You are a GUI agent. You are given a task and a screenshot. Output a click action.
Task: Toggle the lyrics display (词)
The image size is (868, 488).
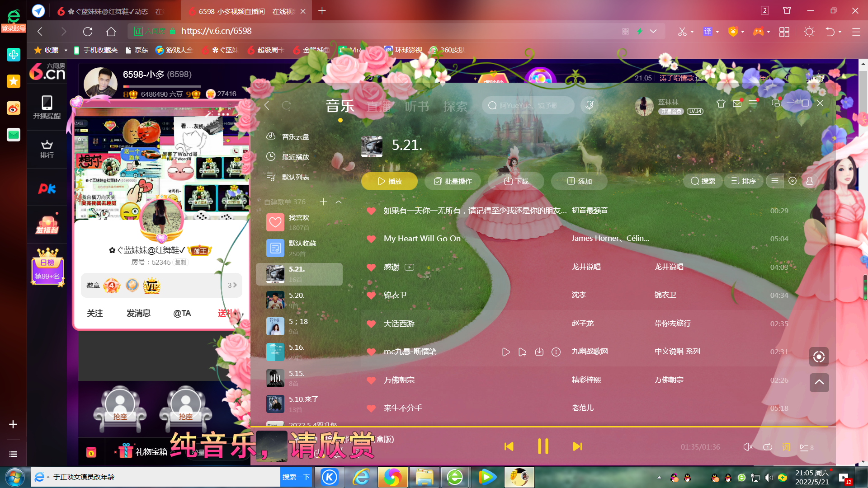click(x=786, y=447)
